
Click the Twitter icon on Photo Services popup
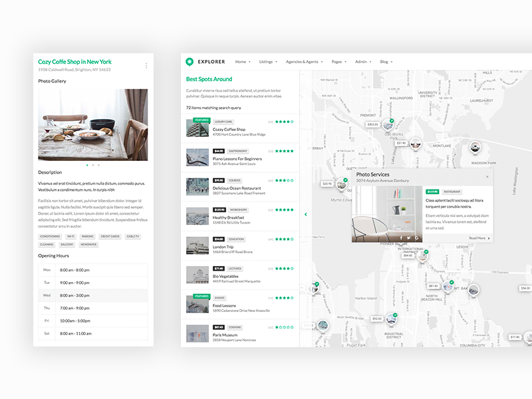coord(408,237)
